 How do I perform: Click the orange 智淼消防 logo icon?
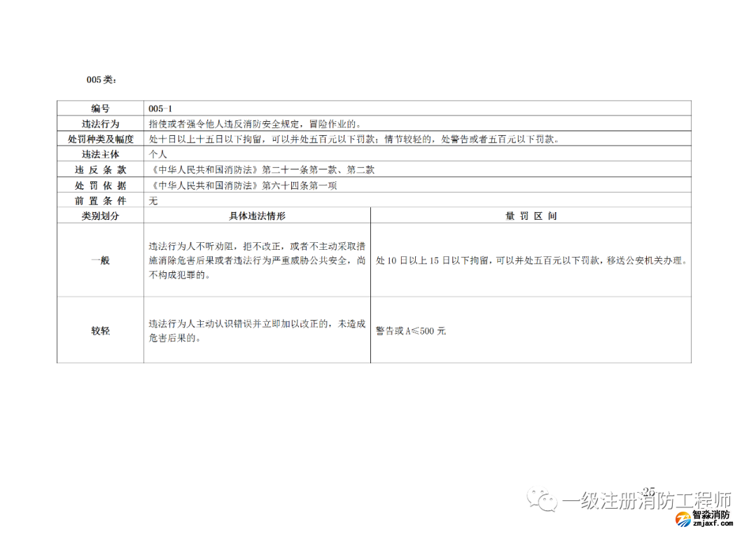680,518
